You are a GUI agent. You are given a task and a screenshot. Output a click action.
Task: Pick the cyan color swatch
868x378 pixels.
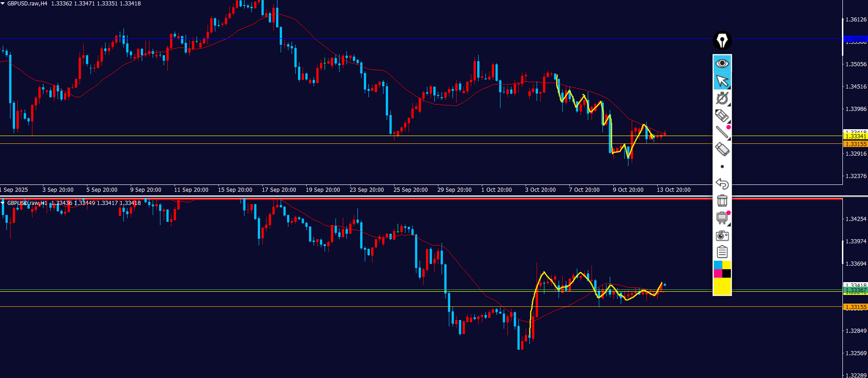[x=718, y=265]
